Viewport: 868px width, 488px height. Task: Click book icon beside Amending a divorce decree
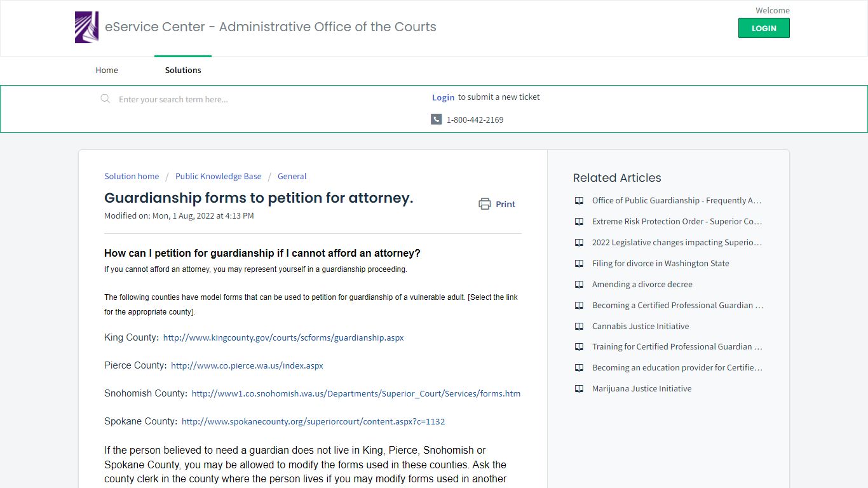point(579,284)
